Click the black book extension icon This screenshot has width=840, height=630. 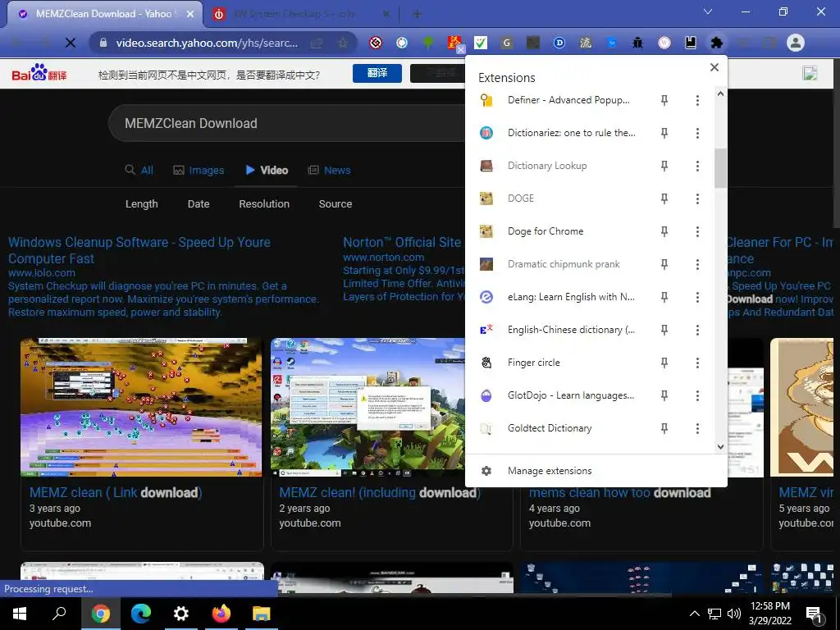point(691,43)
